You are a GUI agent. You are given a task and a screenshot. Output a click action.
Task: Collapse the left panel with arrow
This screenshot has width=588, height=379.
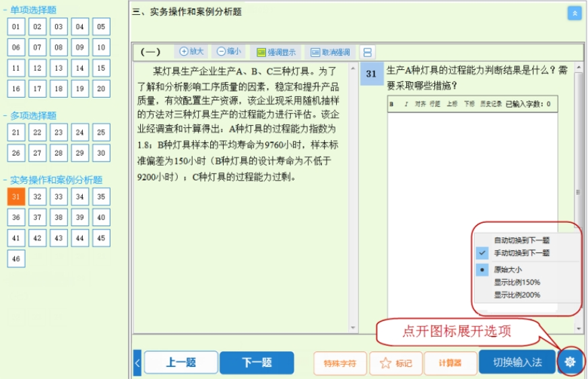[137, 362]
